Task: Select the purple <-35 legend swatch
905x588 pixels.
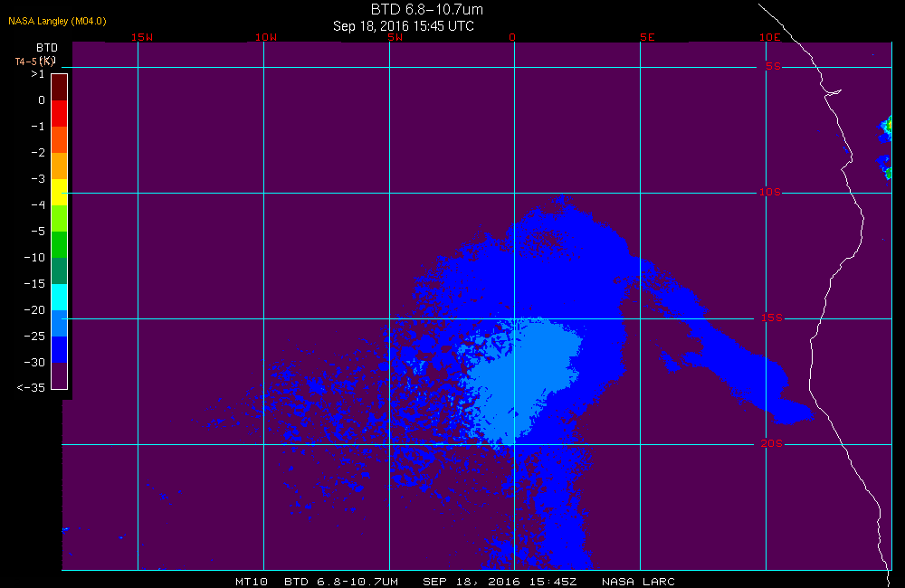Action: point(60,375)
